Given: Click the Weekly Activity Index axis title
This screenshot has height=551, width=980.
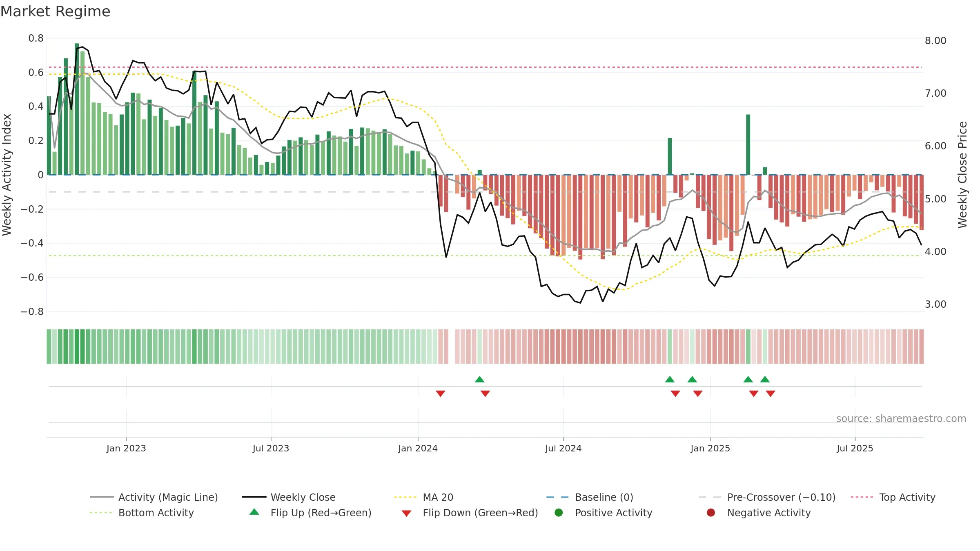Looking at the screenshot, I should pos(7,175).
